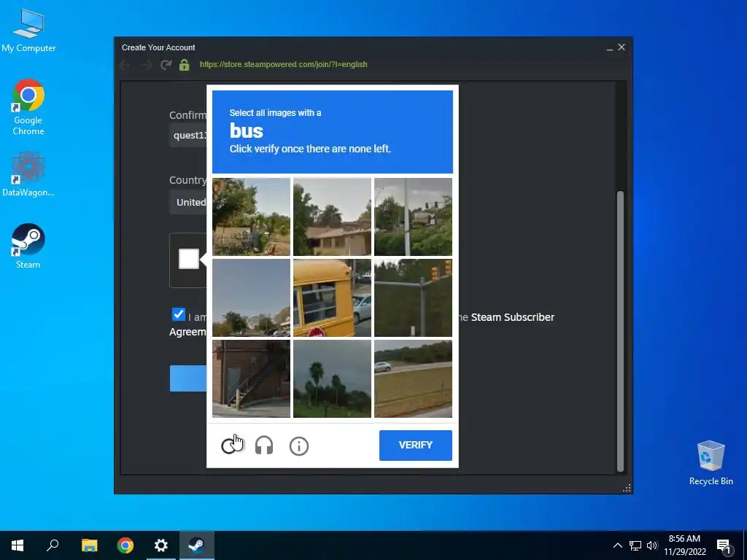The width and height of the screenshot is (747, 560).
Task: Click the Steam window forward arrow
Action: [146, 65]
